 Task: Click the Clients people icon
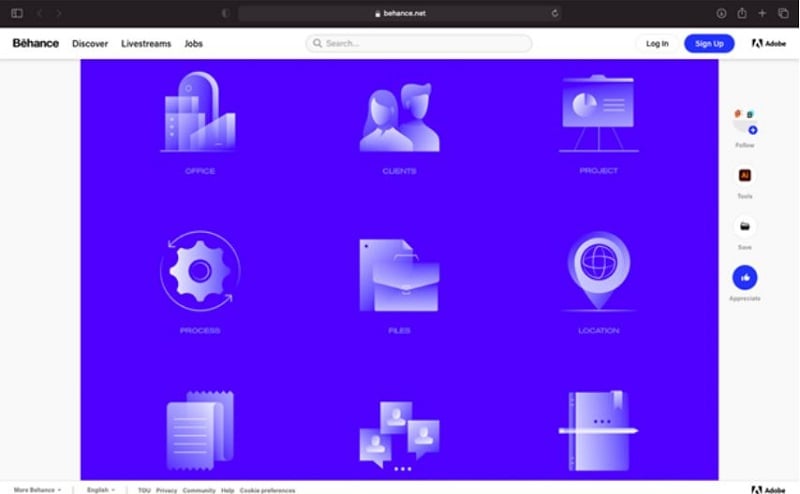click(x=399, y=117)
